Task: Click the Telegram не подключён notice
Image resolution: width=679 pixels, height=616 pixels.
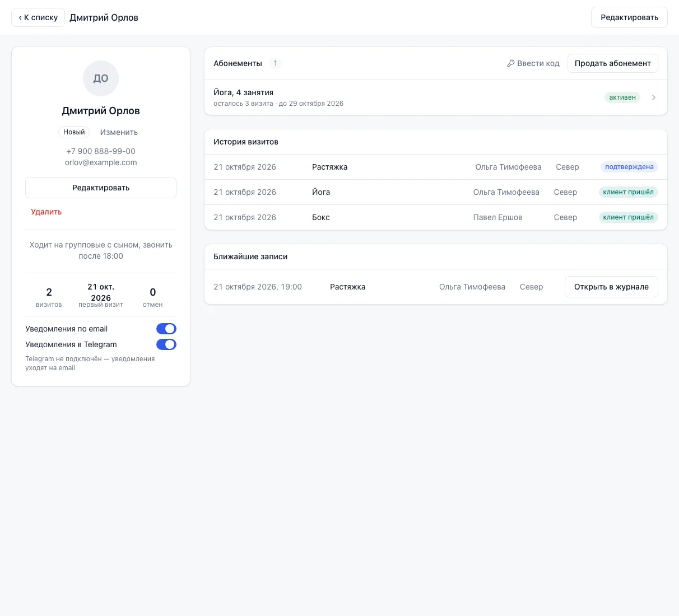Action: (90, 363)
